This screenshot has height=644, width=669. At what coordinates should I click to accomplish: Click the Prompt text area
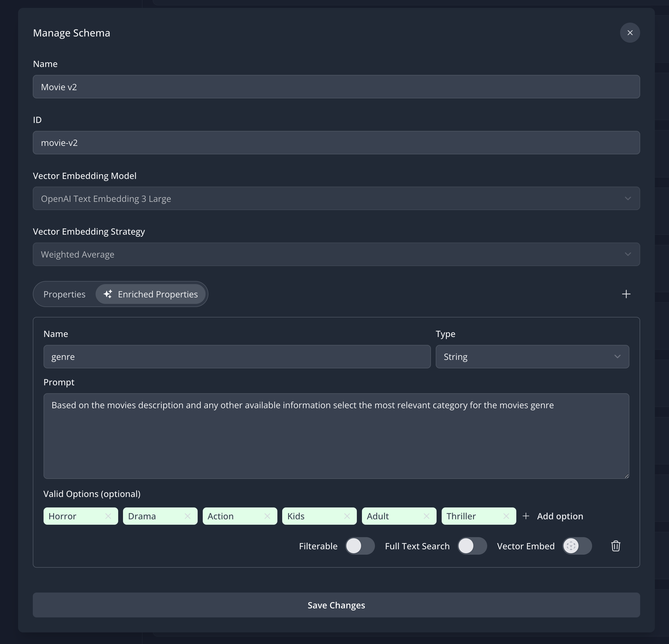pos(336,436)
